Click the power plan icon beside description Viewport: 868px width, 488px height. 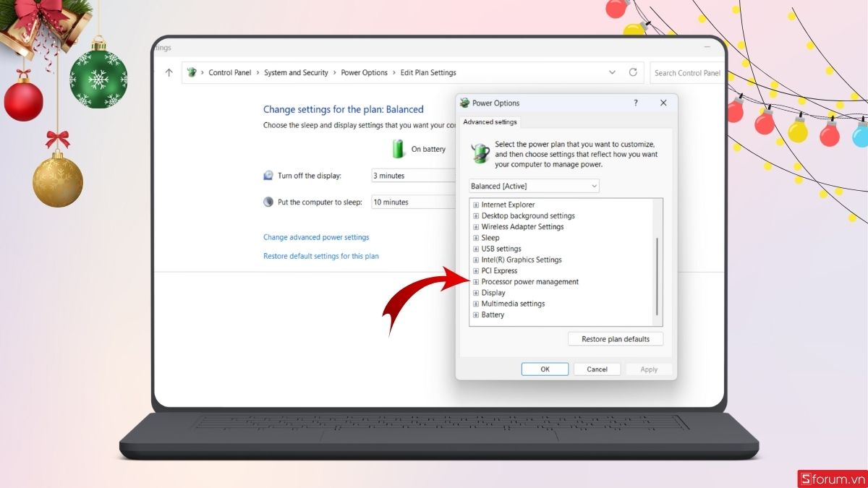coord(480,153)
